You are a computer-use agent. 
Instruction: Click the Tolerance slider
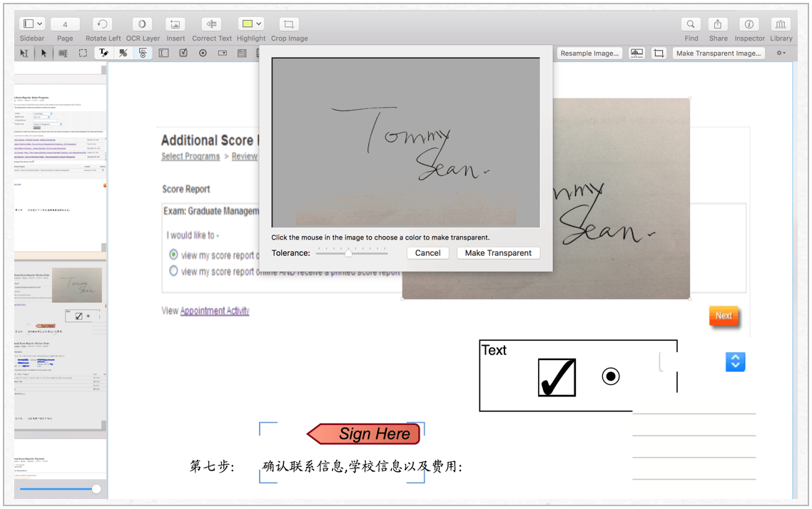[349, 253]
